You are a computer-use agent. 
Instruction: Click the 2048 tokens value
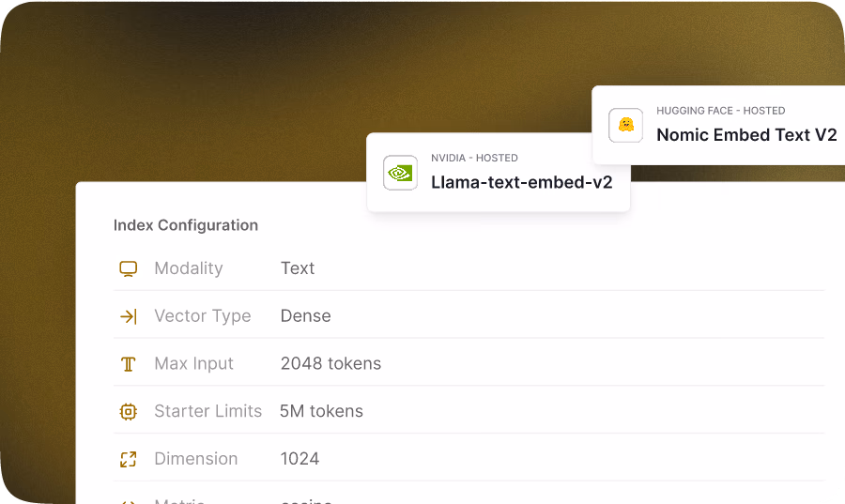330,363
